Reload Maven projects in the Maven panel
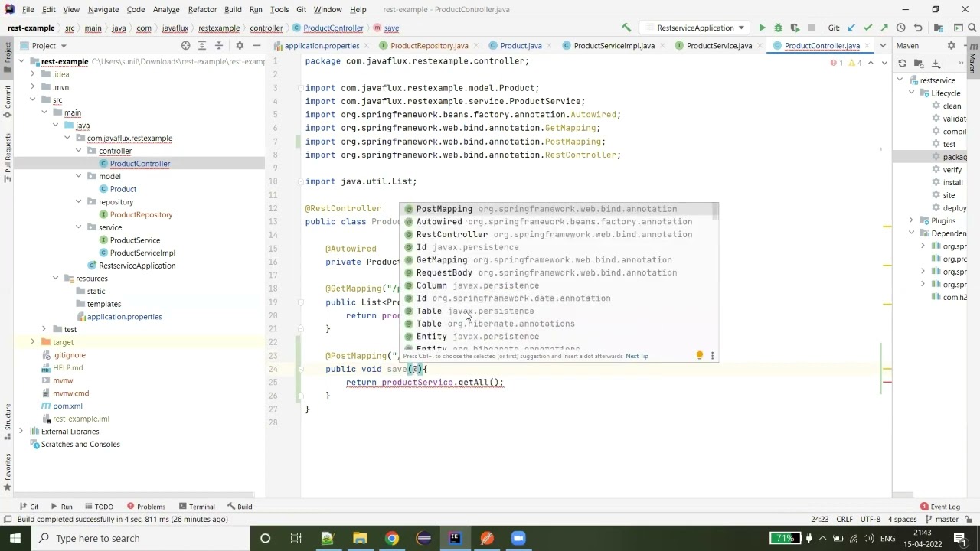This screenshot has height=551, width=980. pos(903,64)
